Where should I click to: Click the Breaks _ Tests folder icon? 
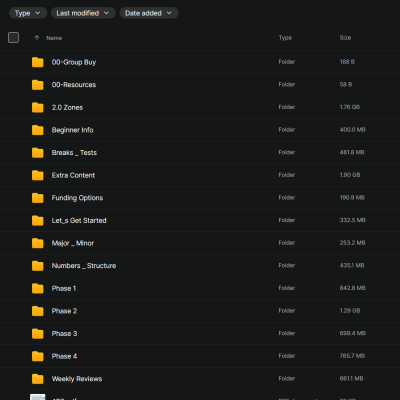38,153
